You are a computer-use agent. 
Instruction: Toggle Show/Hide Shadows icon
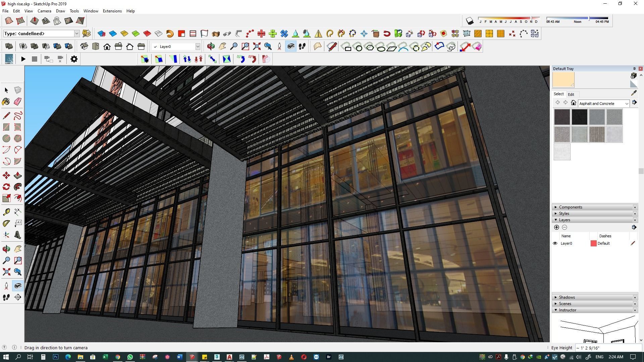tap(470, 21)
